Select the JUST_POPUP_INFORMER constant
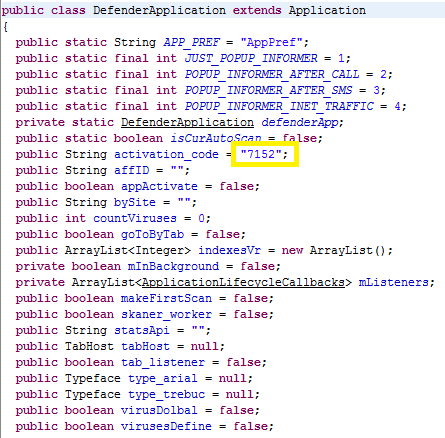Screen dimensions: 445x438 click(x=251, y=59)
